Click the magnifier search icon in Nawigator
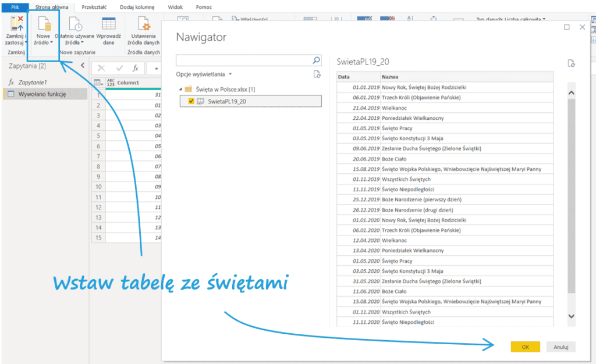596x364 pixels. coord(317,60)
